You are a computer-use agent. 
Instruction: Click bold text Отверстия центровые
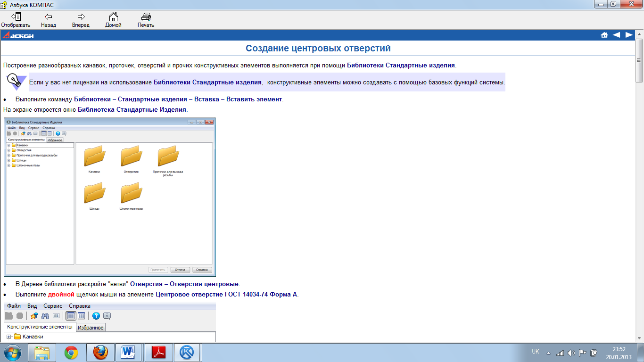204,284
